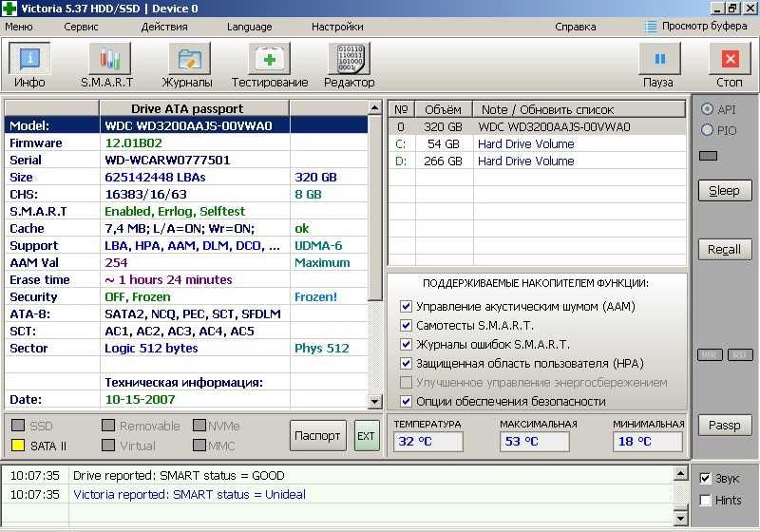Select D: 266 GB volume row
Viewport: 760px width, 532px height.
pyautogui.click(x=537, y=161)
